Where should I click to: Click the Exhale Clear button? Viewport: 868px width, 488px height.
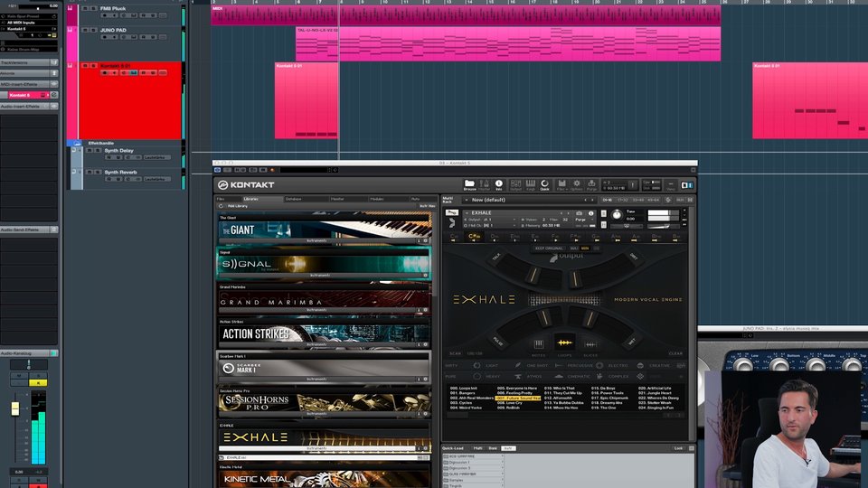675,353
